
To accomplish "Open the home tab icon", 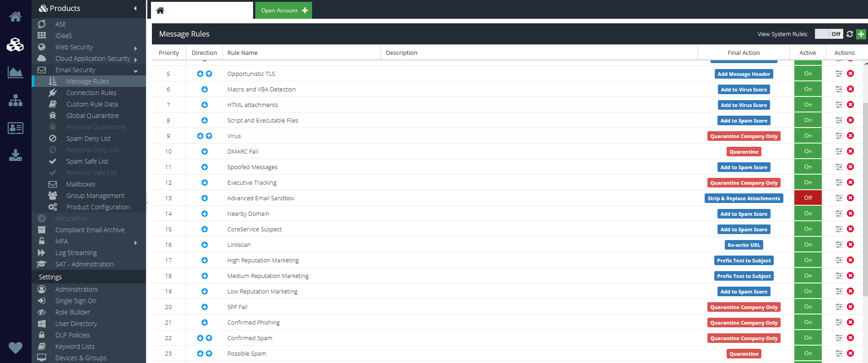I will pos(160,11).
